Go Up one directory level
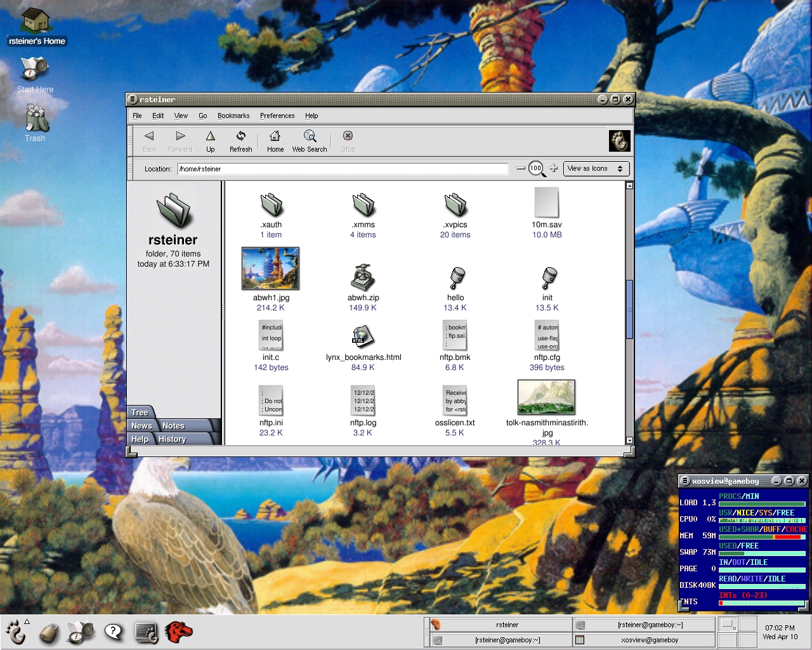Image resolution: width=812 pixels, height=650 pixels. click(x=211, y=141)
